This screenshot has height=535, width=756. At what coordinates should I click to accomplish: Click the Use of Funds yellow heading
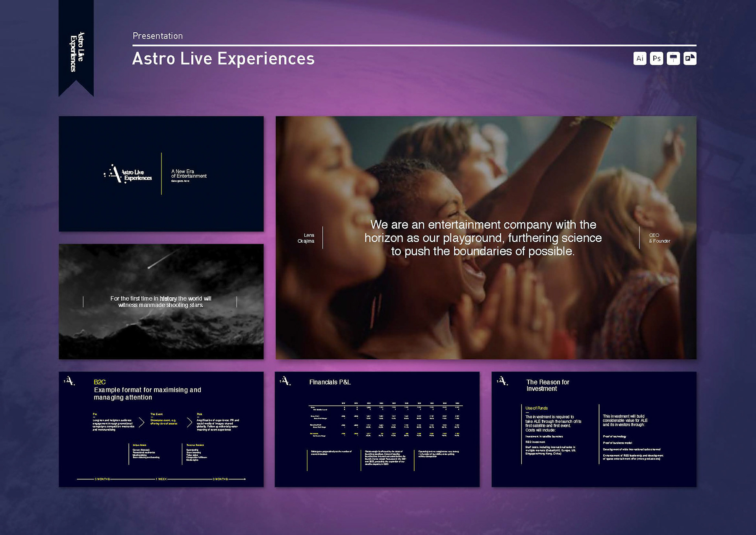coord(536,408)
